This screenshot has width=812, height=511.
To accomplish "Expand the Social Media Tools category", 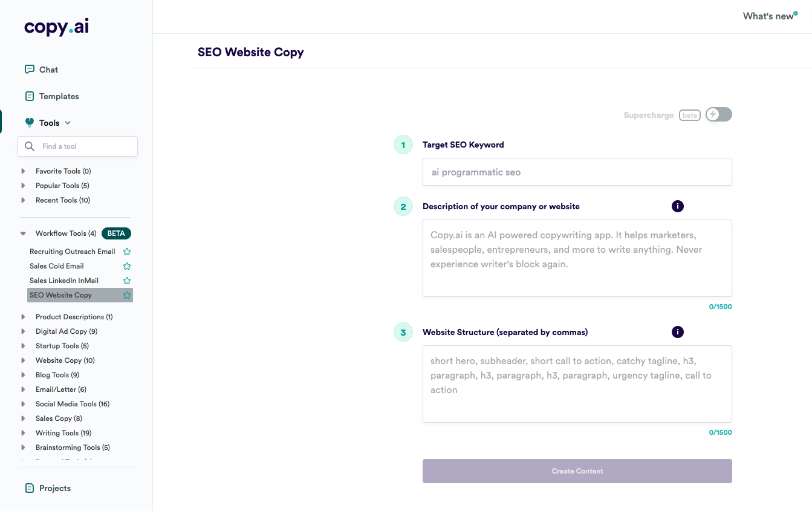I will [x=23, y=404].
